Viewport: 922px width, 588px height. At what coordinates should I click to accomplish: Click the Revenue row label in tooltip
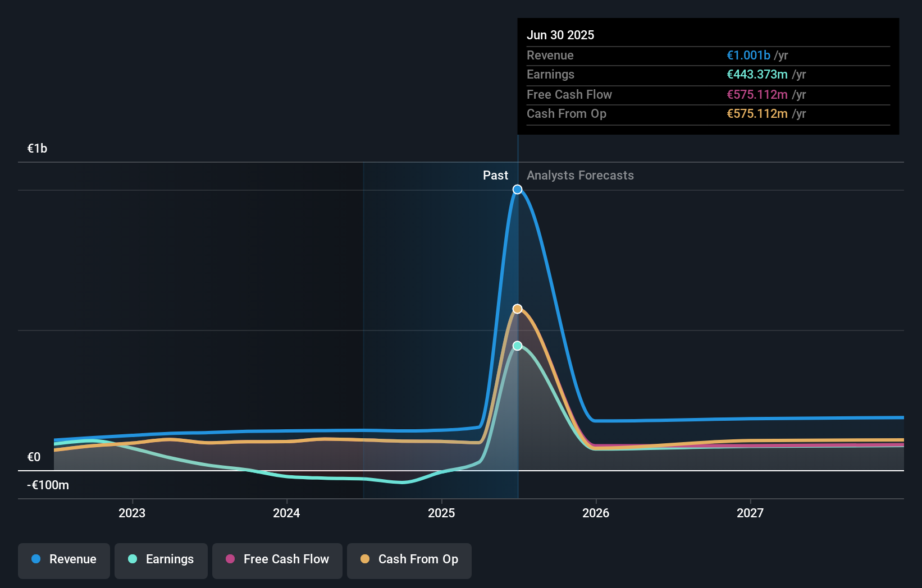550,55
